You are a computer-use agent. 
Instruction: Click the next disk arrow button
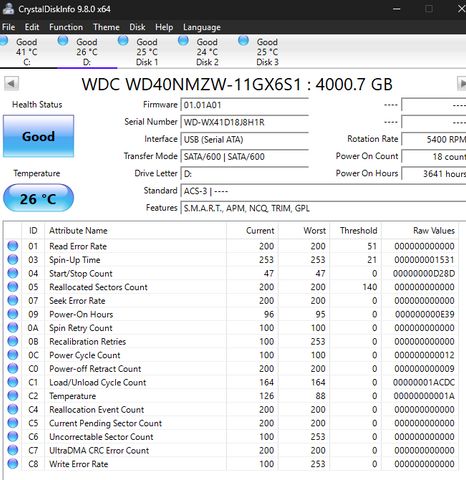point(461,83)
